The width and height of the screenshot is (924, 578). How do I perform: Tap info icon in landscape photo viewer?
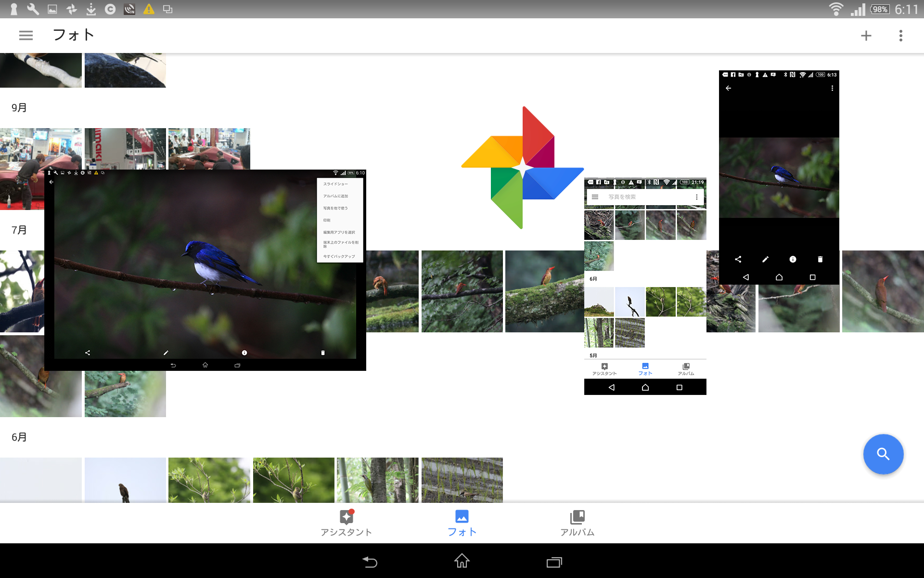pos(244,353)
